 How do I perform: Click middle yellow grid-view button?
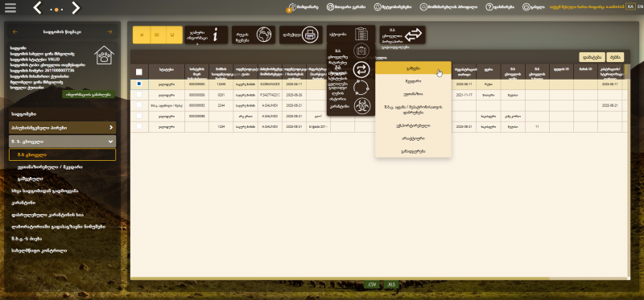pos(158,35)
